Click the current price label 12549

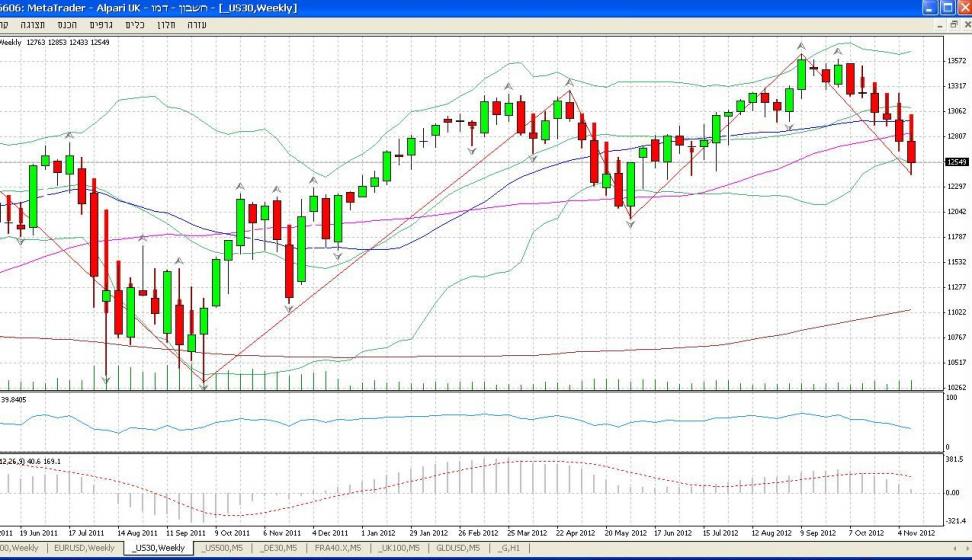coord(956,162)
